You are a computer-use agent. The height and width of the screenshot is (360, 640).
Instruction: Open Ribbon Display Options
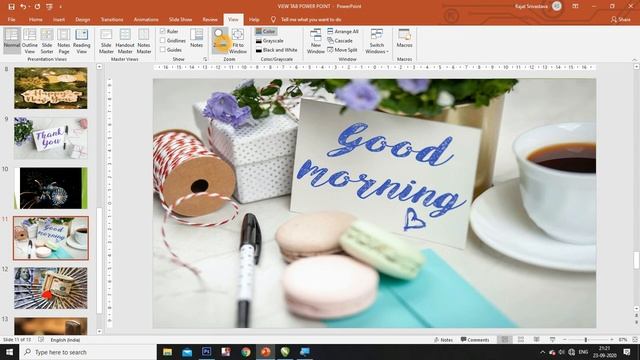coord(575,6)
